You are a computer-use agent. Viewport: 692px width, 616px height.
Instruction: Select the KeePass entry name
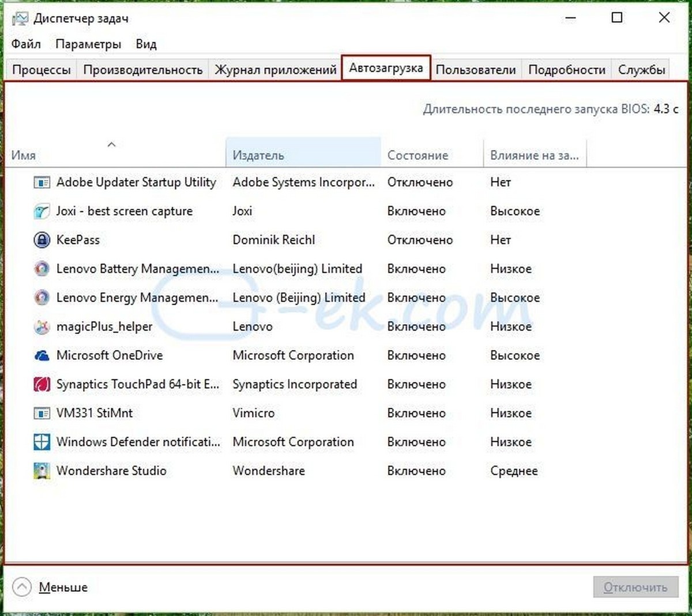[x=78, y=240]
